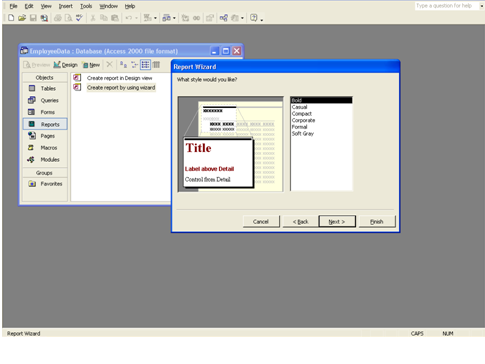Click the File Search toolbar icon

(44, 18)
